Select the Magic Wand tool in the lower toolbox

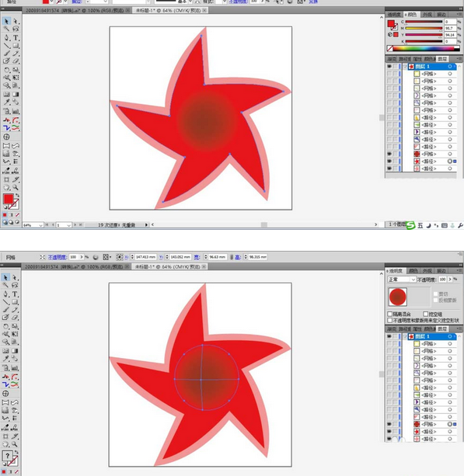point(5,285)
